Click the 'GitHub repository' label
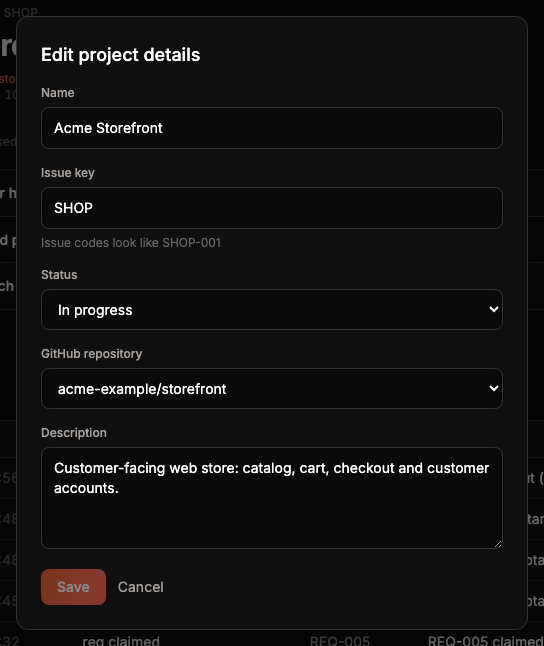544x646 pixels. 91,353
